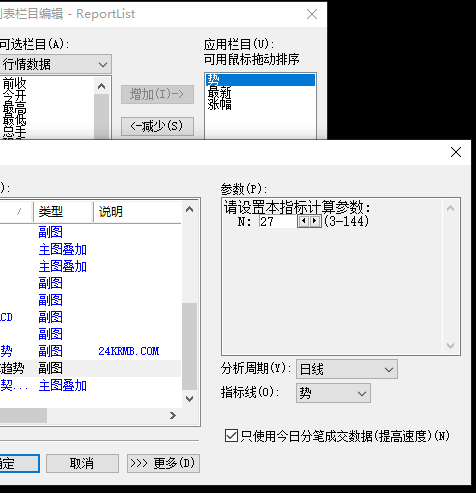This screenshot has height=493, width=476.
Task: Click the N parameter input field
Action: click(278, 222)
